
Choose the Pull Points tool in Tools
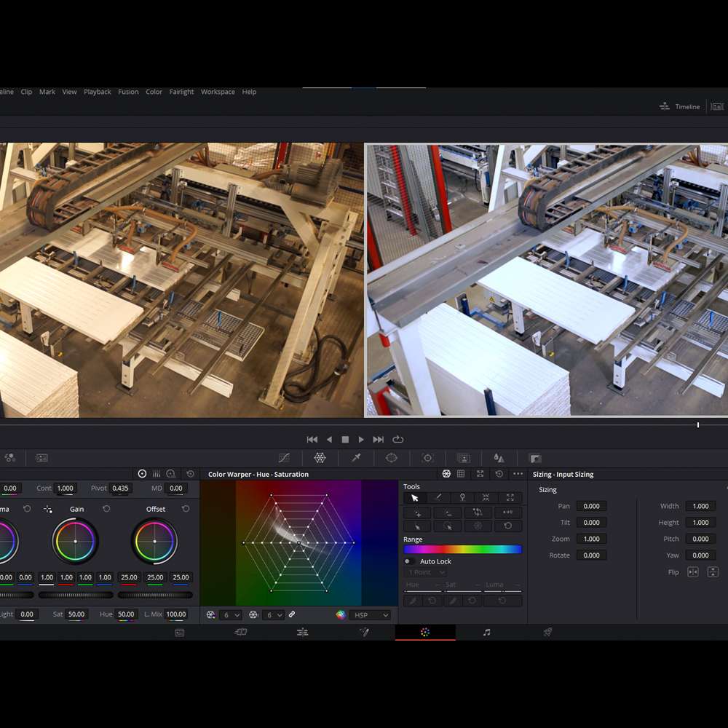486,498
